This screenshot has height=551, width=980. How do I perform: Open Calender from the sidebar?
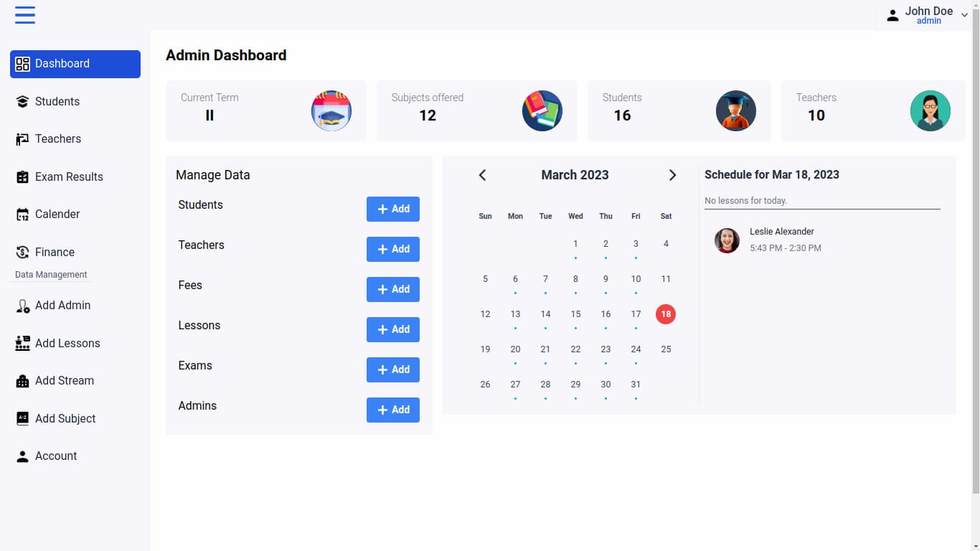[x=57, y=215]
